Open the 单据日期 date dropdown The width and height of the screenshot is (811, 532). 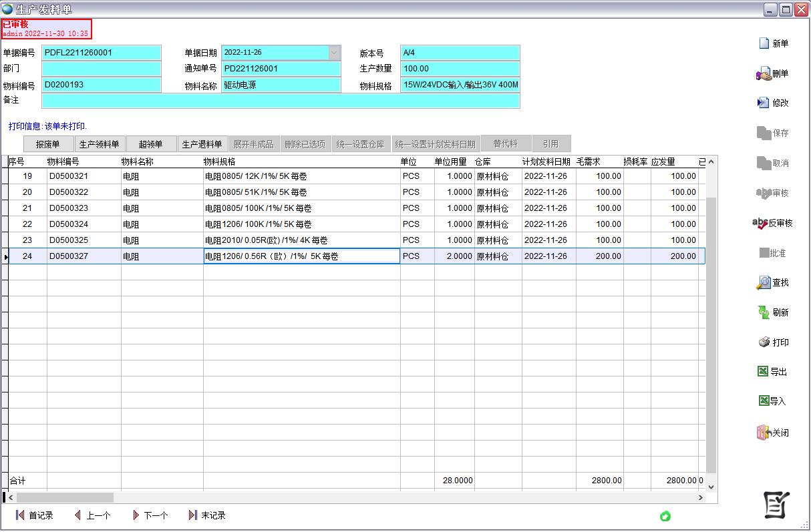pyautogui.click(x=334, y=53)
